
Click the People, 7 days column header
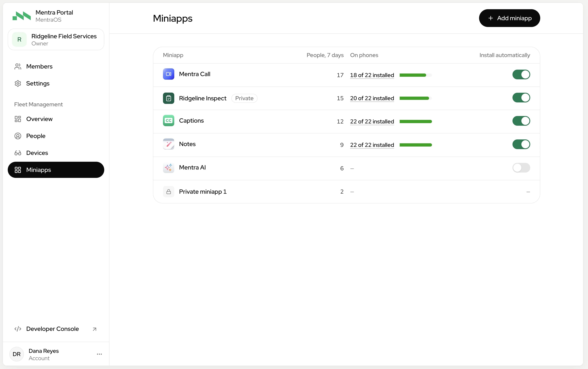point(325,55)
